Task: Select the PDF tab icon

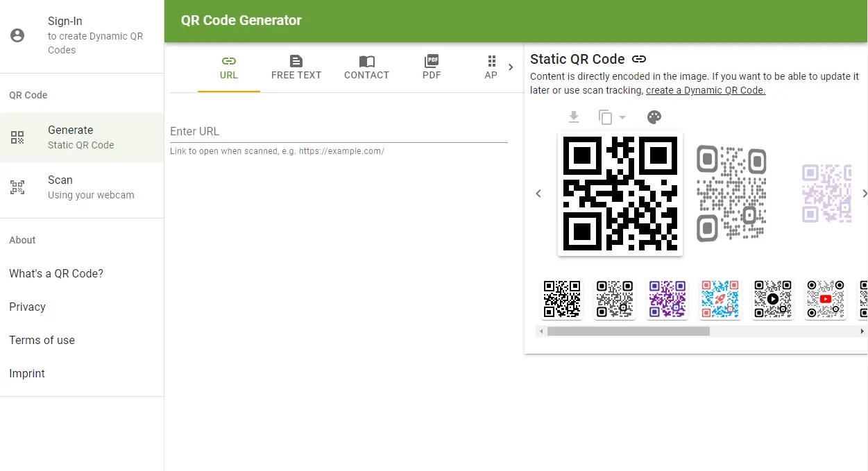Action: coord(432,62)
